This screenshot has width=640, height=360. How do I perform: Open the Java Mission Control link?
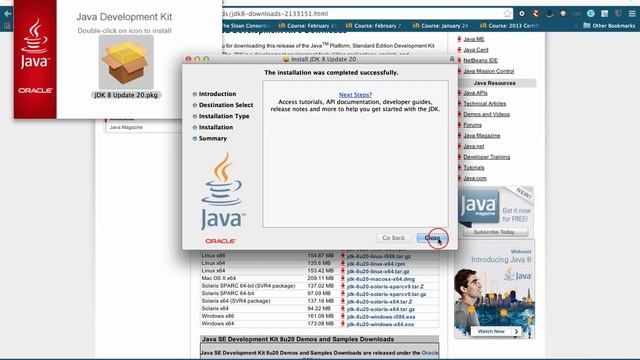(x=489, y=71)
